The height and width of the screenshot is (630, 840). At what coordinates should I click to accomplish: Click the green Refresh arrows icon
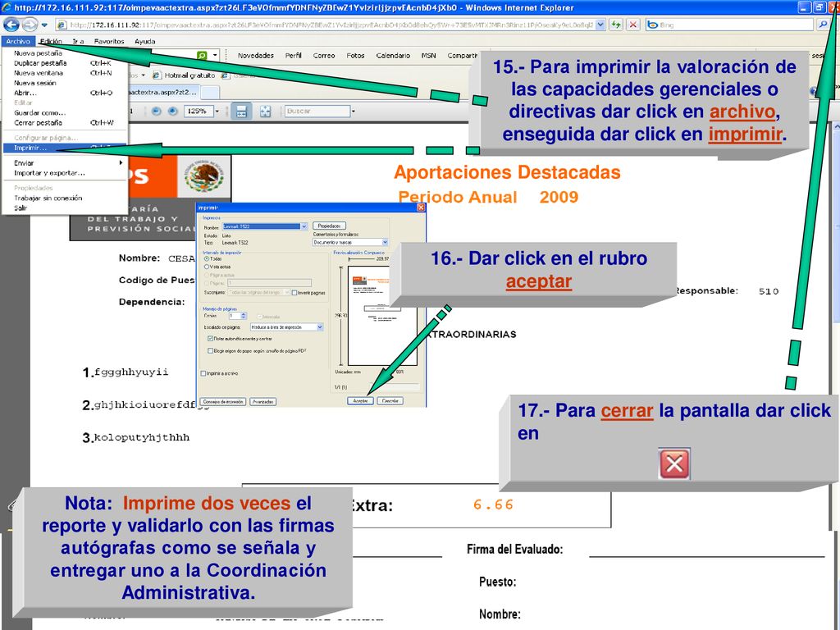point(616,25)
